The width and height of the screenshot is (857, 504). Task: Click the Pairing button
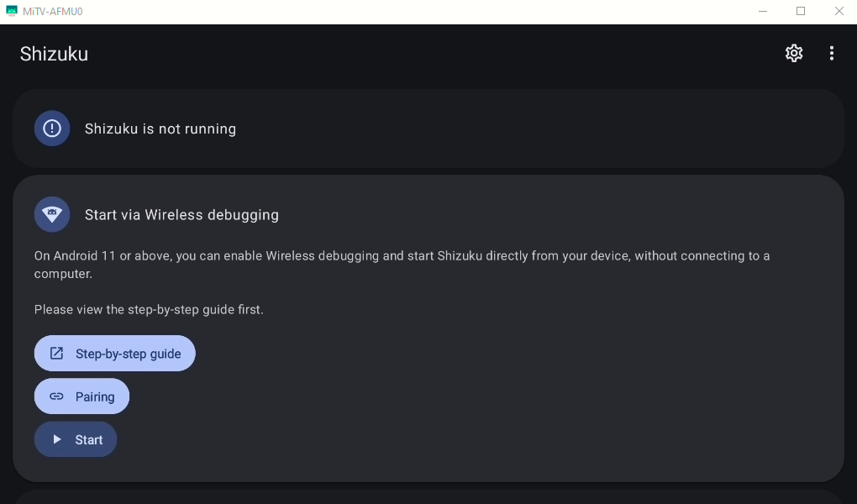click(x=82, y=396)
